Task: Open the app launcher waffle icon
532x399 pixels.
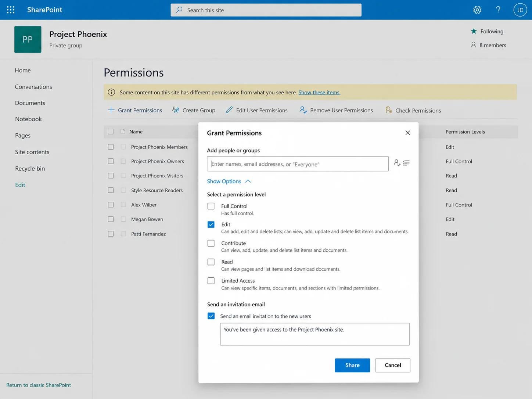Action: tap(11, 10)
